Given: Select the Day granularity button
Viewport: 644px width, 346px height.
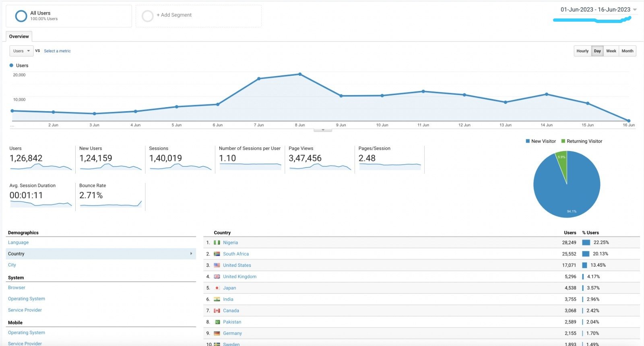Looking at the screenshot, I should point(597,51).
